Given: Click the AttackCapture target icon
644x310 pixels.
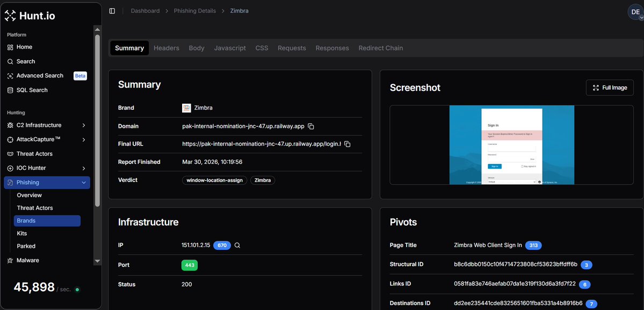Looking at the screenshot, I should point(10,140).
